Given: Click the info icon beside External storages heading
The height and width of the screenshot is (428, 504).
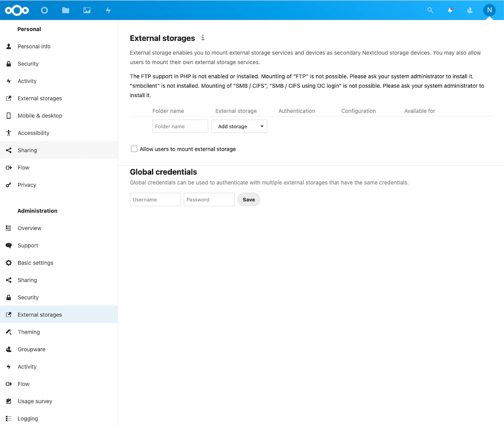Looking at the screenshot, I should [x=202, y=37].
